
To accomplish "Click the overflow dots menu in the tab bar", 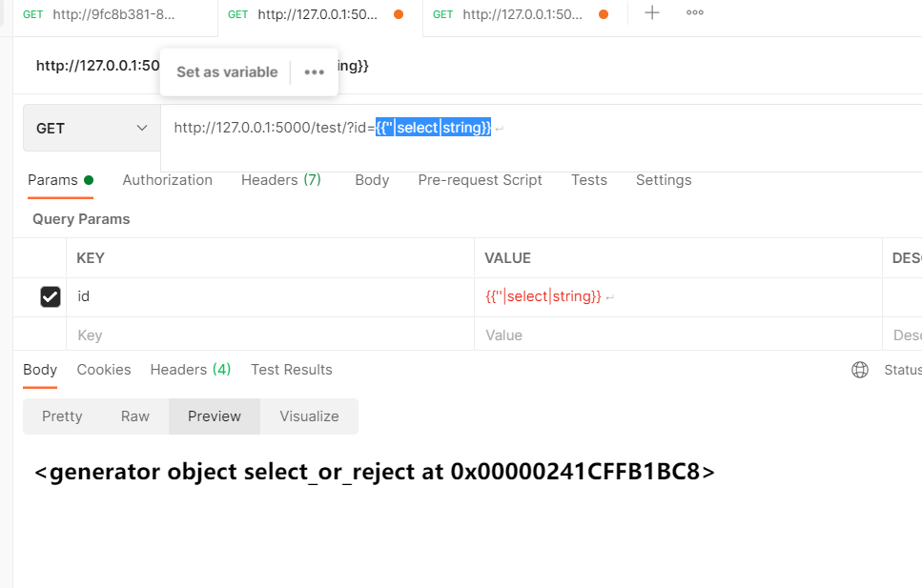I will pos(693,12).
